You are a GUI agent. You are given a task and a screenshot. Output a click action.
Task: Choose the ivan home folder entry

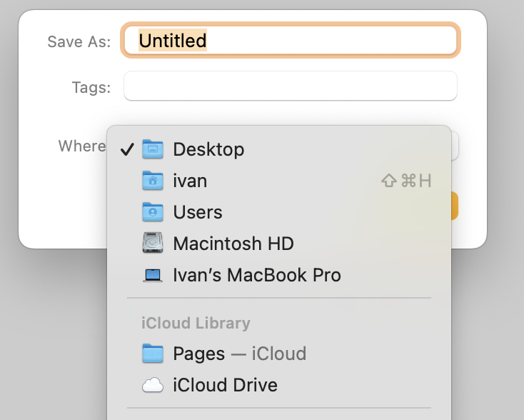tap(190, 181)
